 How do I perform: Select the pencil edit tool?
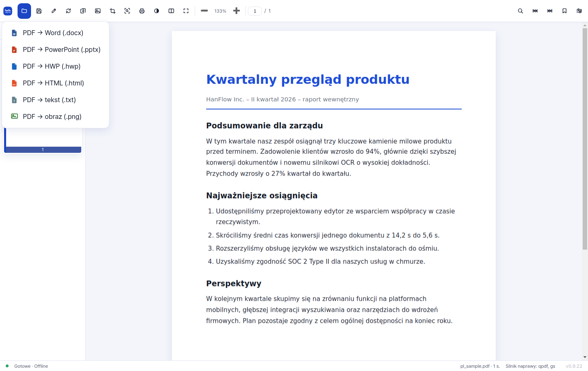[x=53, y=11]
